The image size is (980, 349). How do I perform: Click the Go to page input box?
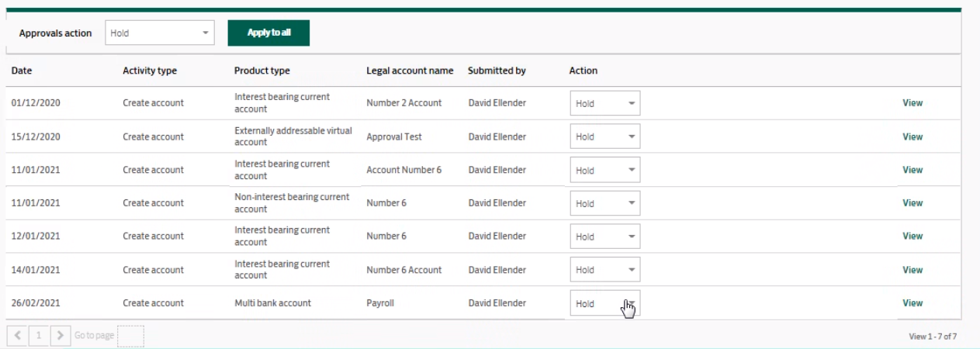click(130, 336)
